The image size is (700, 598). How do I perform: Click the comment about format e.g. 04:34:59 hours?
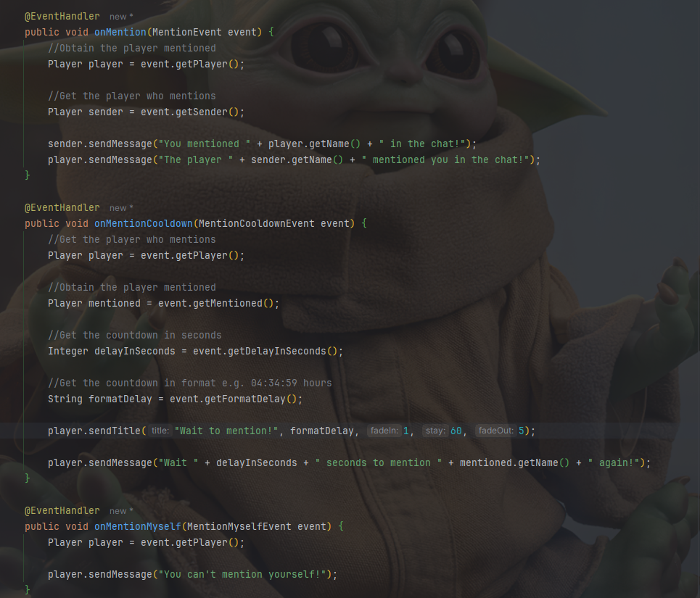coord(190,383)
